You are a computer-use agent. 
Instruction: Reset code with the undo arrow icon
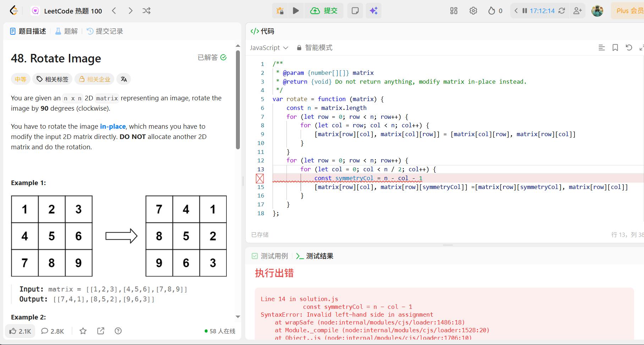(x=629, y=48)
